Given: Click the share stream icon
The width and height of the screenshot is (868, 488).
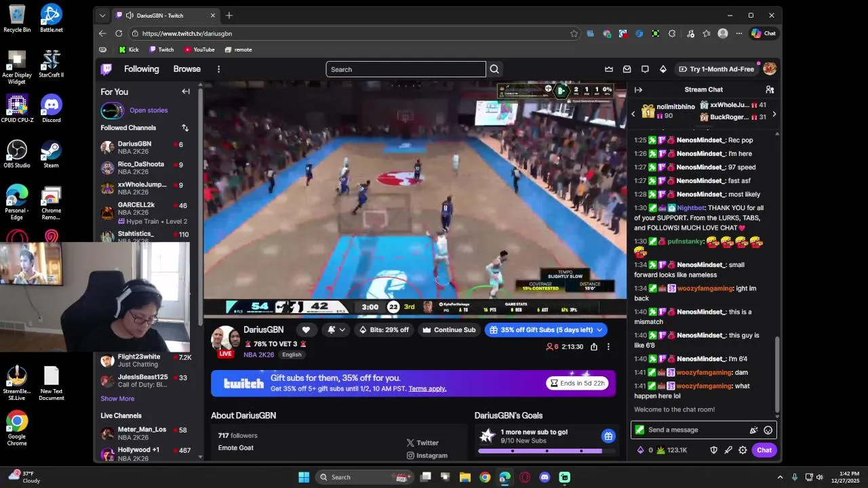Looking at the screenshot, I should point(594,346).
